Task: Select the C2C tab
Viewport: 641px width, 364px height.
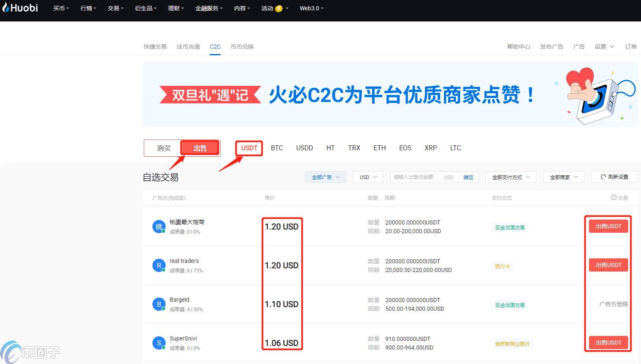Action: click(x=215, y=47)
